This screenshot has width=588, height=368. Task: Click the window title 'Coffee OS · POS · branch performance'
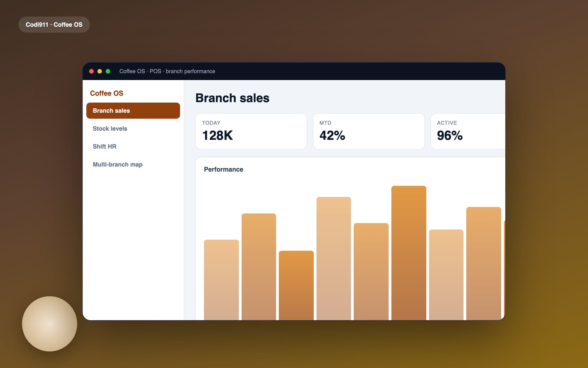tap(167, 71)
